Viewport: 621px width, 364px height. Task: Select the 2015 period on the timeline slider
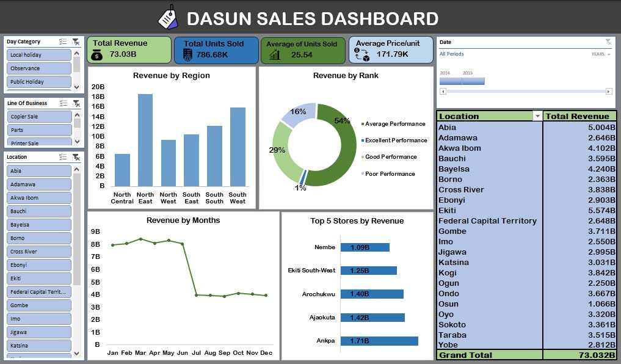click(473, 80)
